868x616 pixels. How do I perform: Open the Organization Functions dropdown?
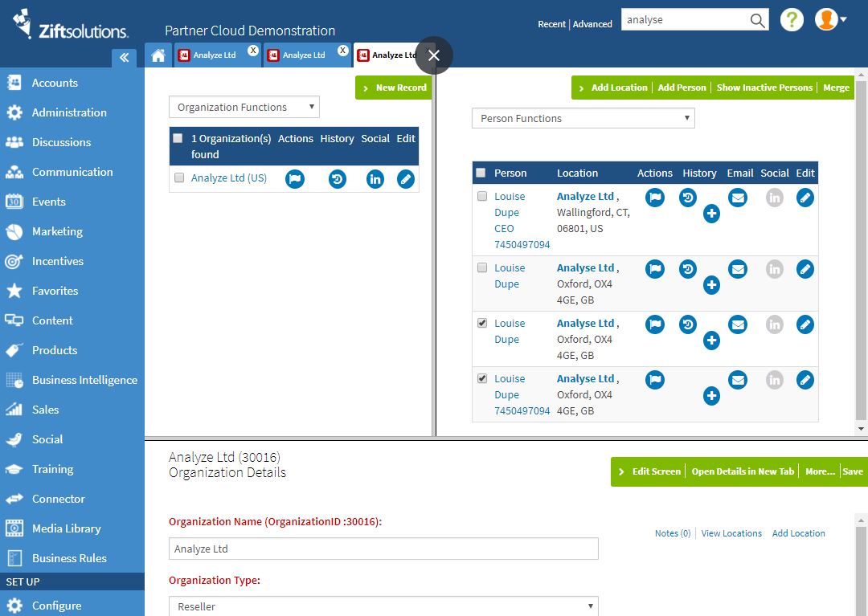tap(244, 108)
